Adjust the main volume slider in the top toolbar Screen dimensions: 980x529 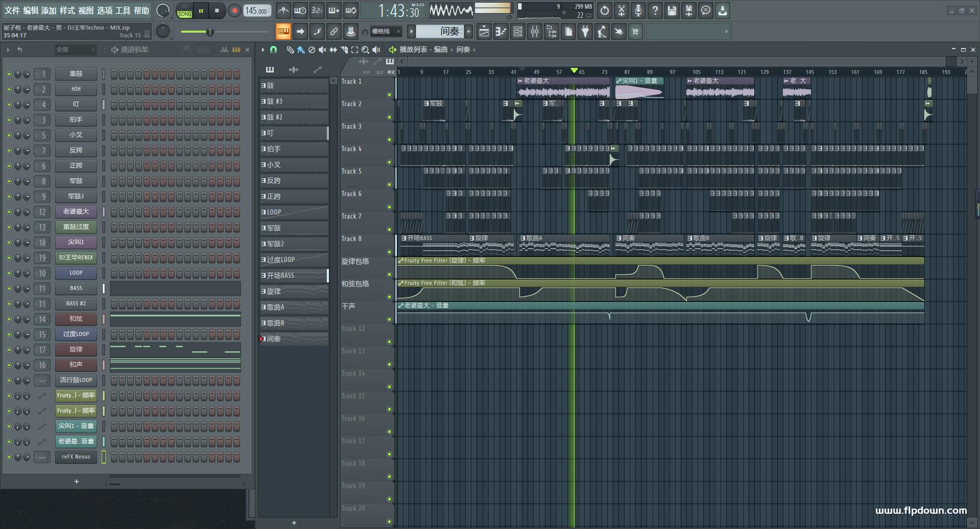pos(224,32)
